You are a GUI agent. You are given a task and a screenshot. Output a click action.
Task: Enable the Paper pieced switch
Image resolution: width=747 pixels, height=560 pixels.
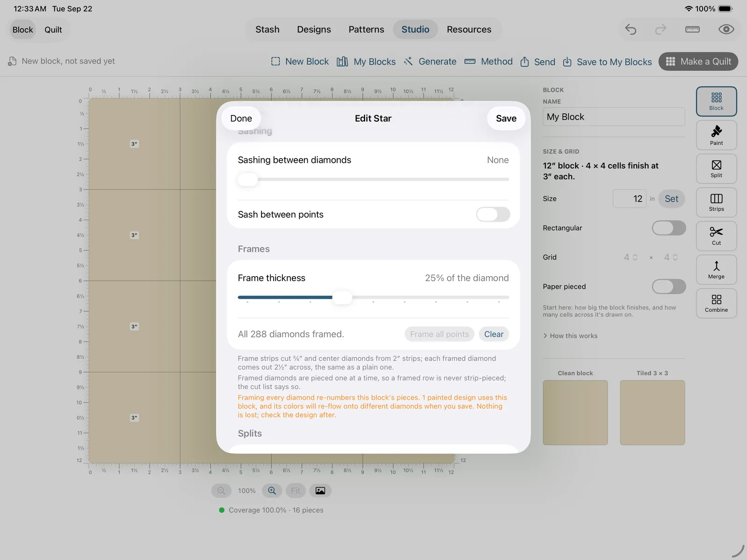(x=669, y=287)
